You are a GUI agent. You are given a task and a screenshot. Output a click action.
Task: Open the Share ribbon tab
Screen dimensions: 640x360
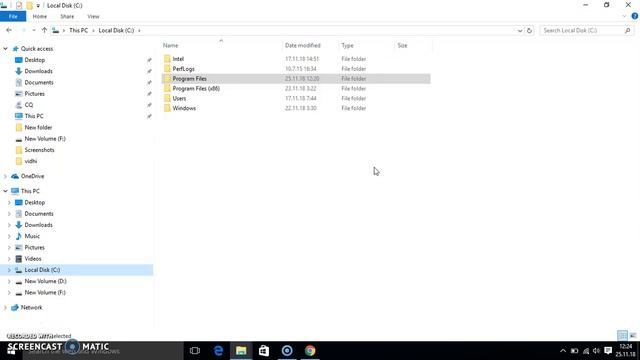(67, 16)
